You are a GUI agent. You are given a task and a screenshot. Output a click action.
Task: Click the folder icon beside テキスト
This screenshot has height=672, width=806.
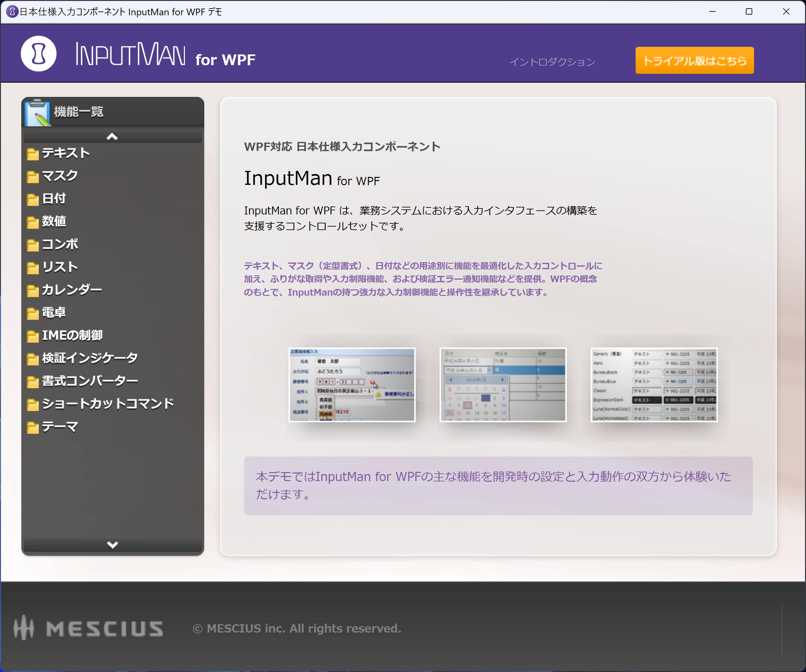(x=33, y=154)
